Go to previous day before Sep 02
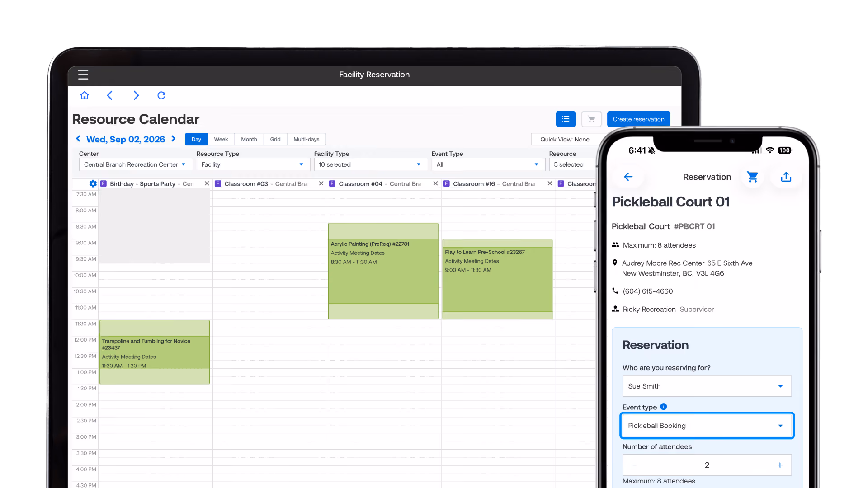This screenshot has width=868, height=488. (78, 139)
